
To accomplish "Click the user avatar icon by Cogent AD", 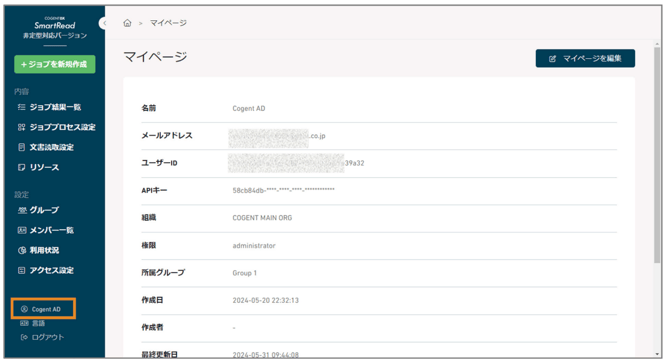I will (24, 309).
